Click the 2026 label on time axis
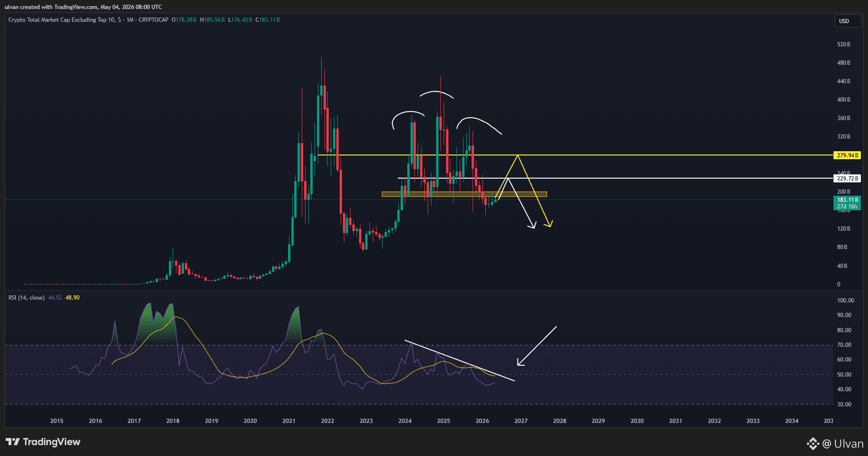Viewport: 868px width, 456px height. pyautogui.click(x=482, y=421)
